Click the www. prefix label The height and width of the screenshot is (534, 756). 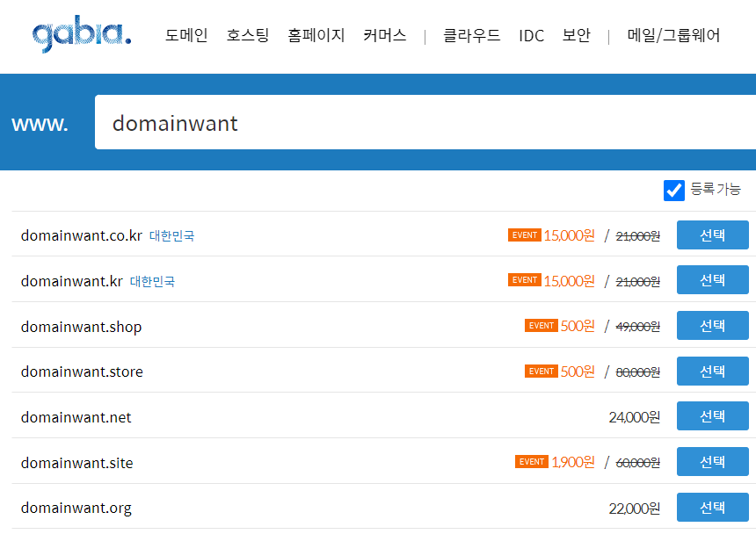[40, 124]
